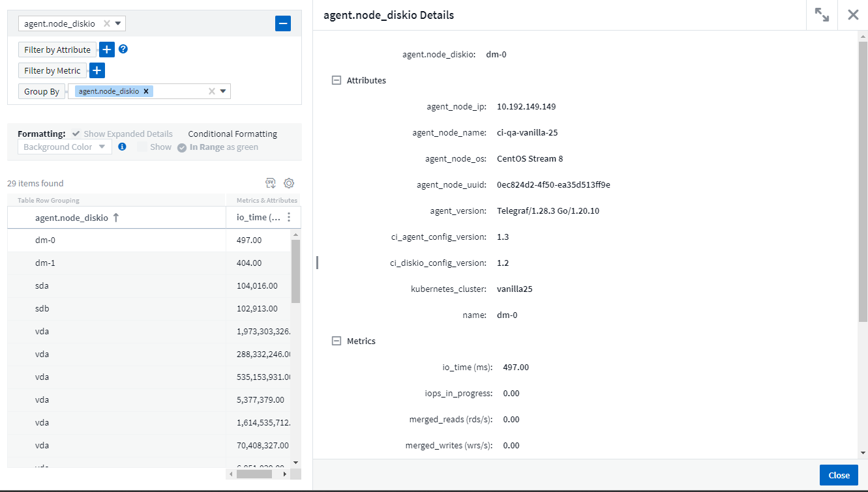Open the agent.node_diskio object type dropdown
The image size is (868, 492).
click(118, 24)
